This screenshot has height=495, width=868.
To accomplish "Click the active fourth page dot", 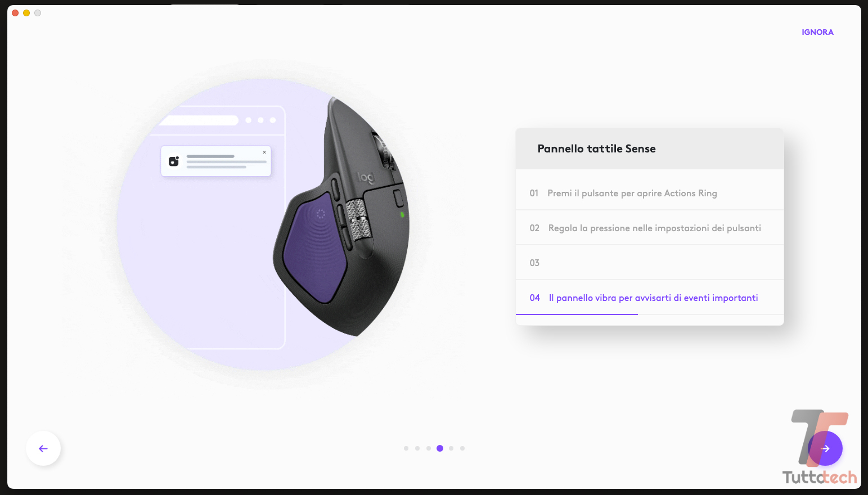I will click(440, 448).
